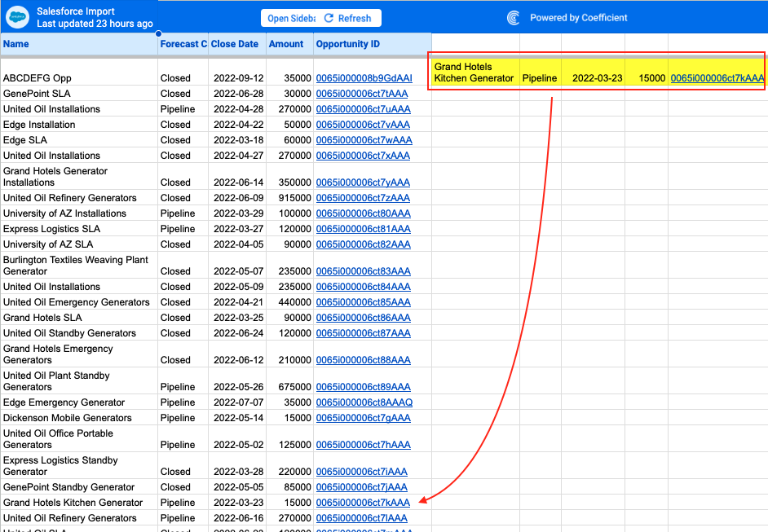This screenshot has width=768, height=532.
Task: Open opportunity link 0065i000006ct7zAAA
Action: pos(363,198)
